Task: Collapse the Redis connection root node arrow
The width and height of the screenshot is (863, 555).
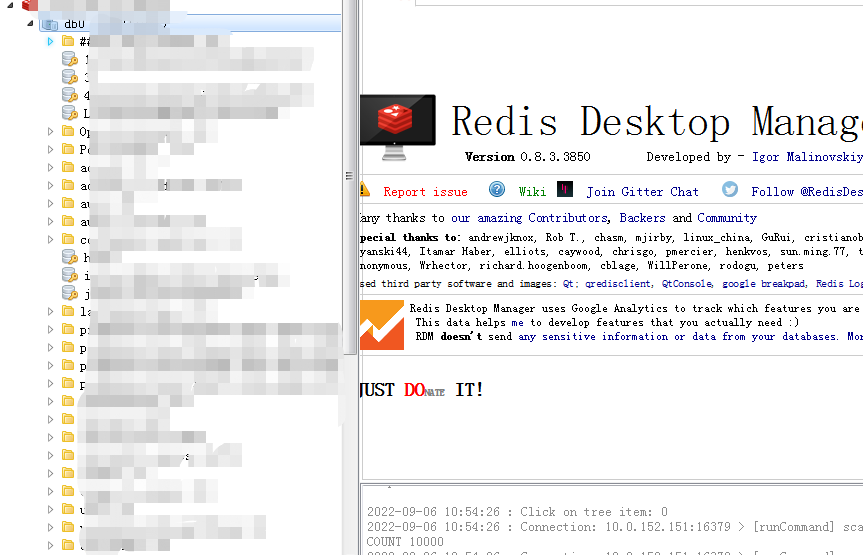Action: point(10,6)
